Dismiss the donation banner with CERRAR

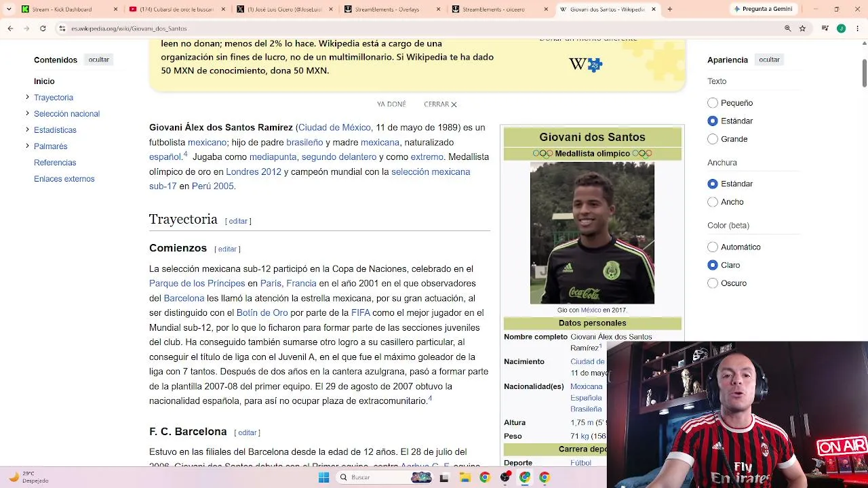(440, 104)
